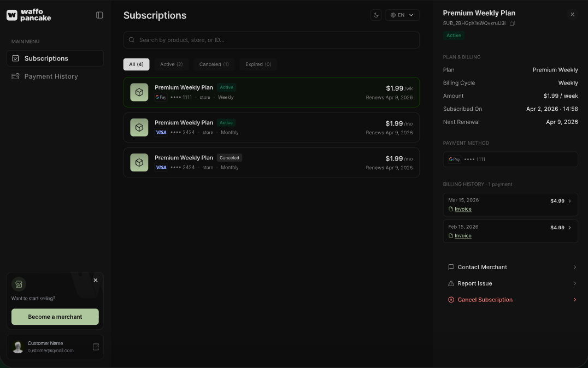The height and width of the screenshot is (368, 588).
Task: Collapse the sidebar with panel icon
Action: pos(99,15)
